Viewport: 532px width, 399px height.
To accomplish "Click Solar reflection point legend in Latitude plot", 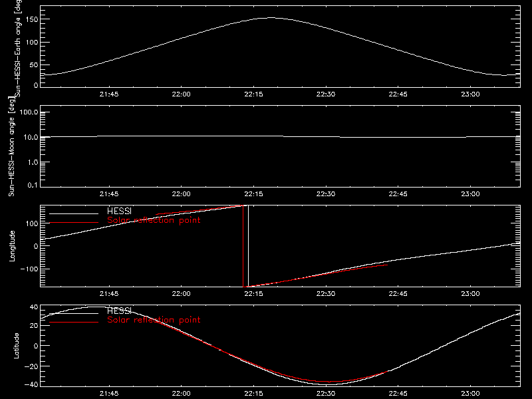I will point(154,320).
